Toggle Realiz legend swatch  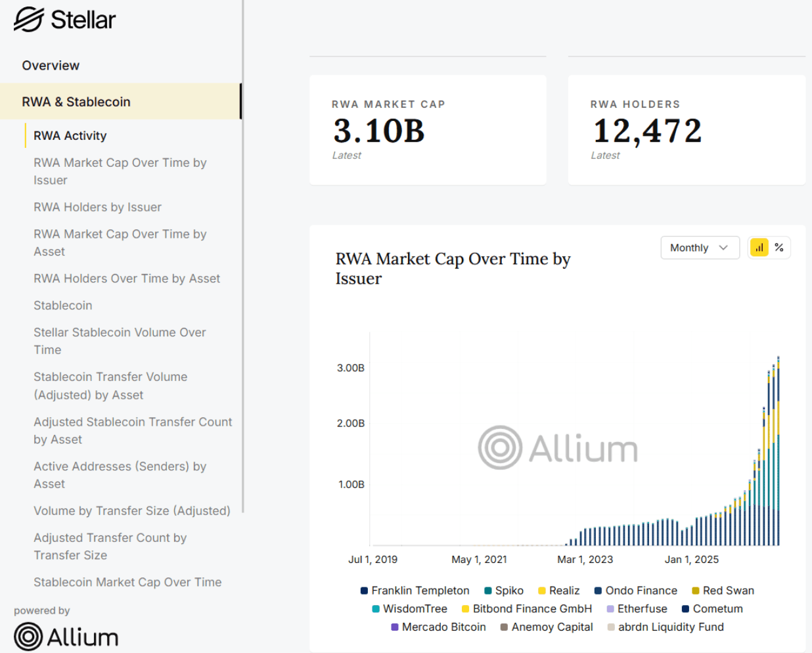pos(542,591)
